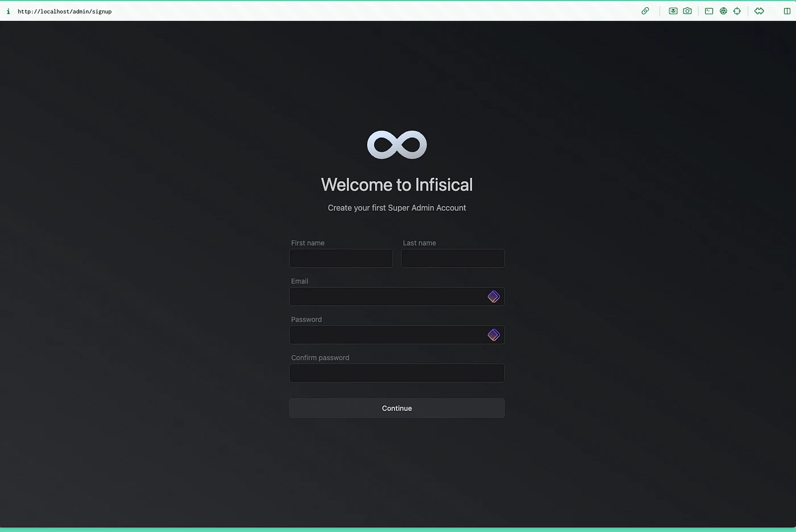Click into the Email input field
Image resolution: width=796 pixels, height=532 pixels.
397,297
